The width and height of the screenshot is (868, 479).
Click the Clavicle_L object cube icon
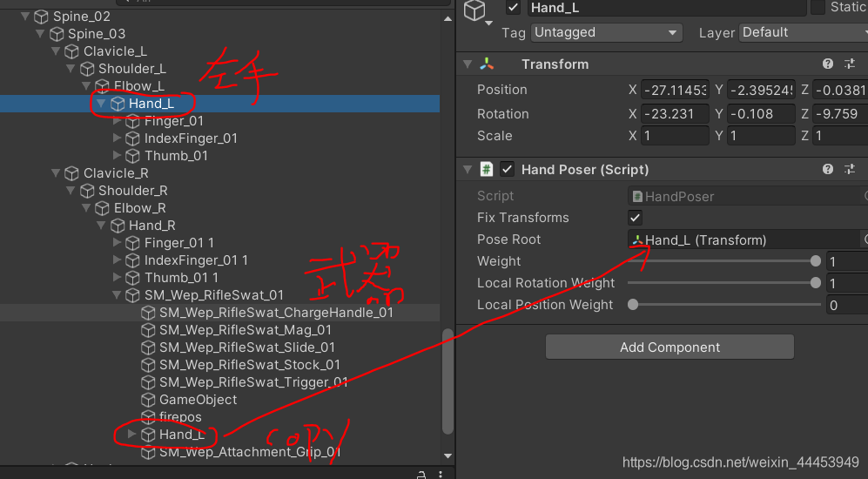point(71,51)
